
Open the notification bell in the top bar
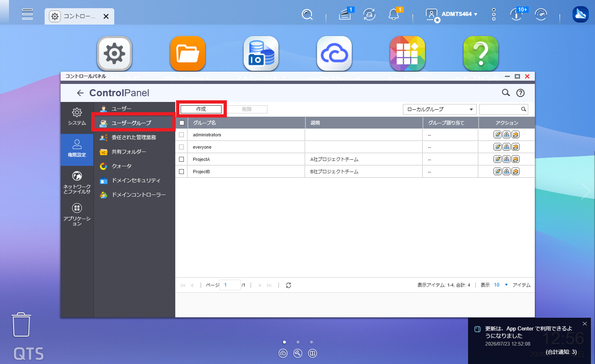394,15
